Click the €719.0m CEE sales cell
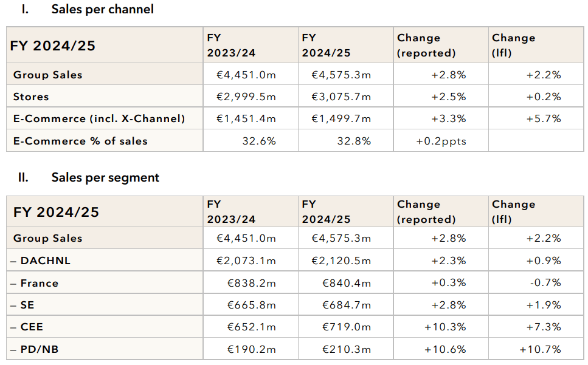 click(x=346, y=327)
